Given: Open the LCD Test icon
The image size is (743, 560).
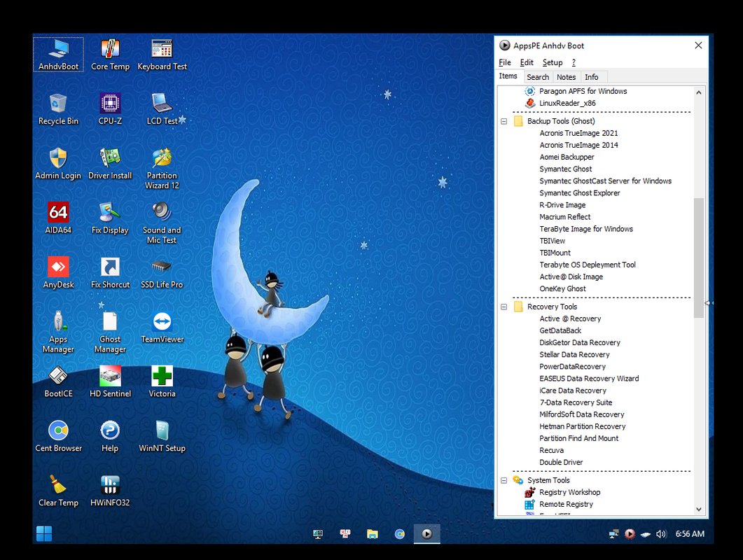Looking at the screenshot, I should 162,109.
